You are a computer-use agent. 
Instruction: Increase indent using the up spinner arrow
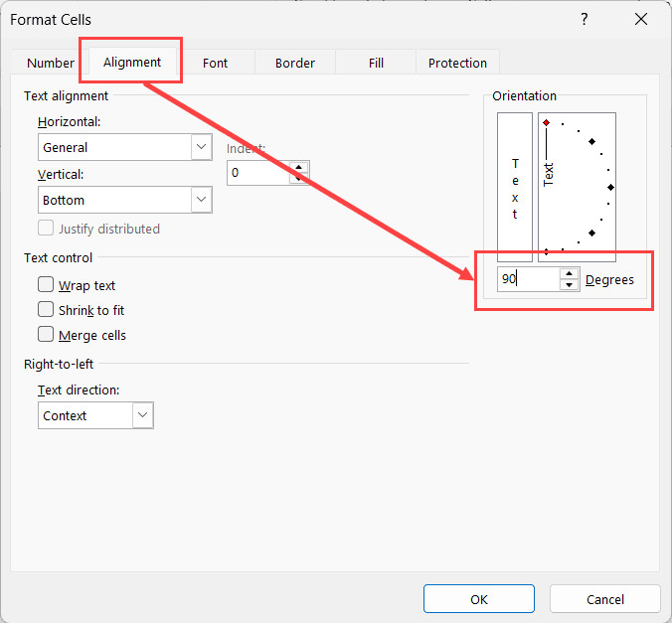pos(299,167)
